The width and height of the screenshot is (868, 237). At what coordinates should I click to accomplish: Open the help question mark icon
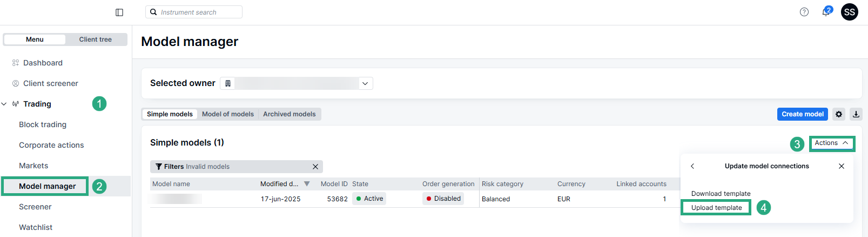pyautogui.click(x=804, y=12)
